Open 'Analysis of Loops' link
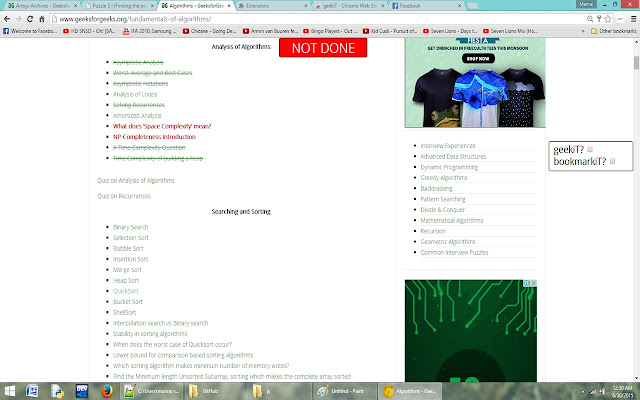640x400 pixels. tap(135, 94)
